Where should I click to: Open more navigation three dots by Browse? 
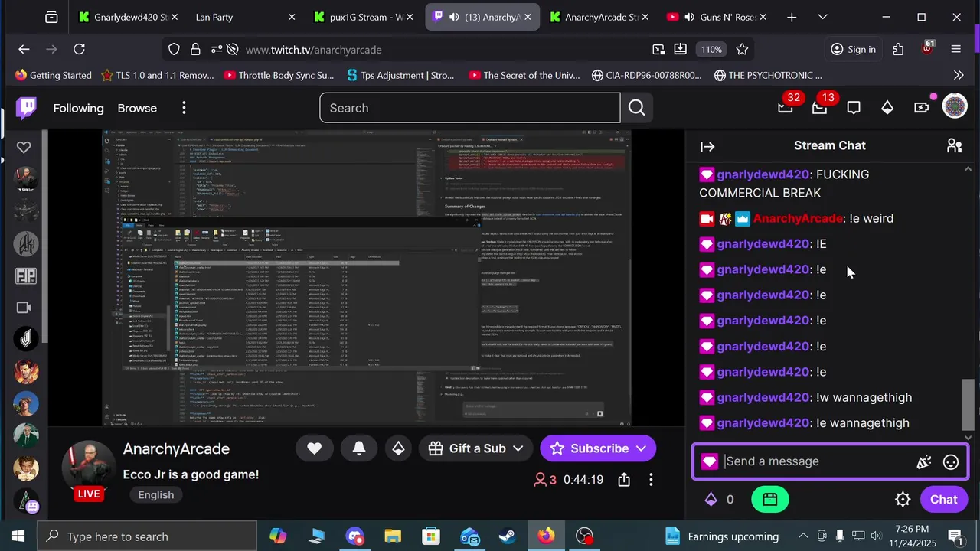(184, 108)
